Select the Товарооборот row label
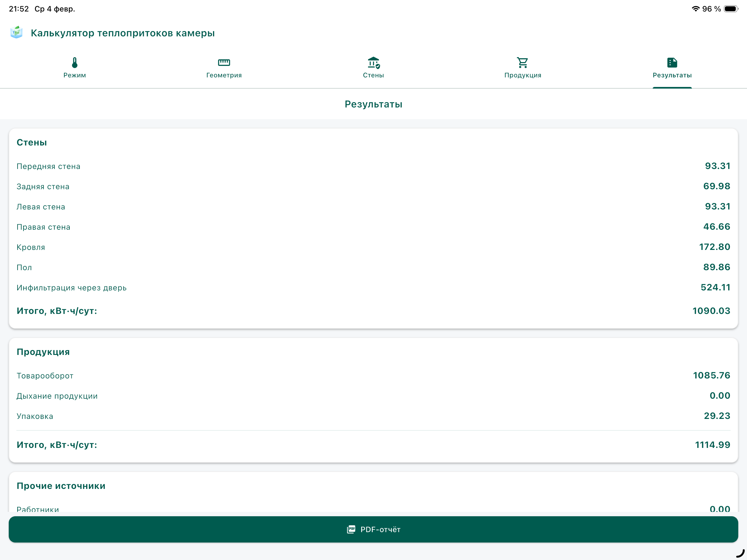The width and height of the screenshot is (747, 560). tap(45, 376)
